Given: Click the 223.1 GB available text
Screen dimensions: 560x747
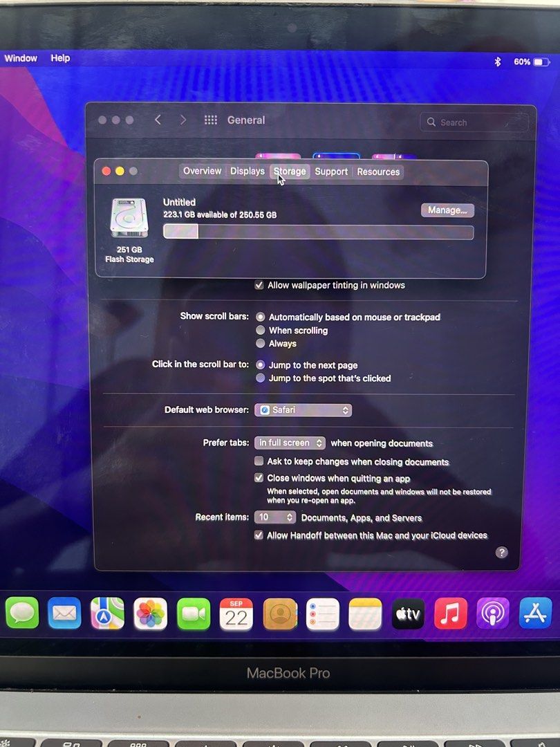Looking at the screenshot, I should click(220, 215).
